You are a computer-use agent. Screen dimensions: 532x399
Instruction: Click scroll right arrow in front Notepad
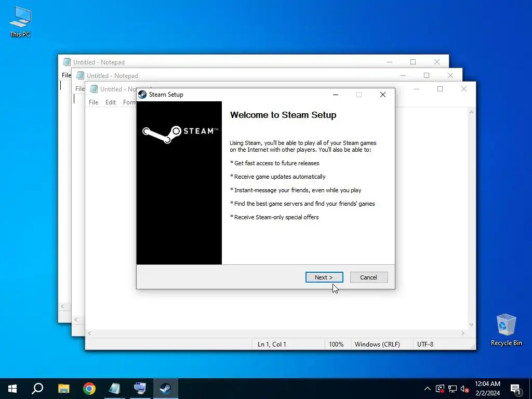click(x=463, y=334)
